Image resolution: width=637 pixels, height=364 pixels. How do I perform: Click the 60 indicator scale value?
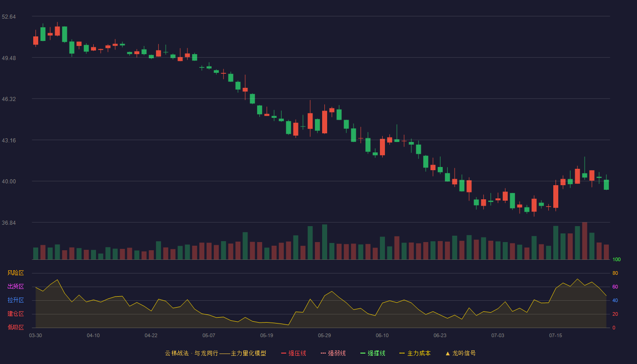pyautogui.click(x=615, y=287)
